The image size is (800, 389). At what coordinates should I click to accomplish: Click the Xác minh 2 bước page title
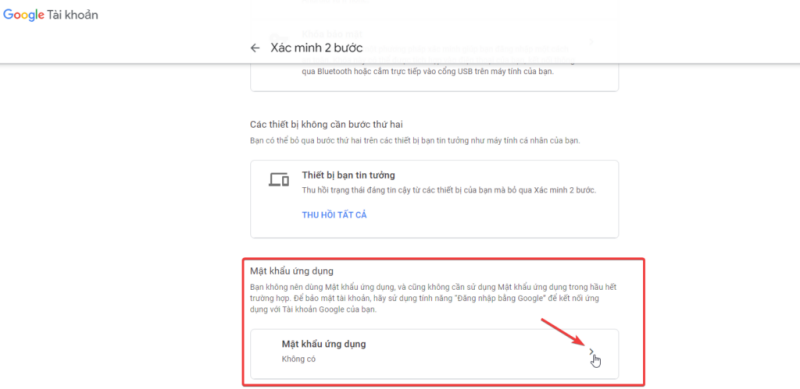click(x=316, y=48)
